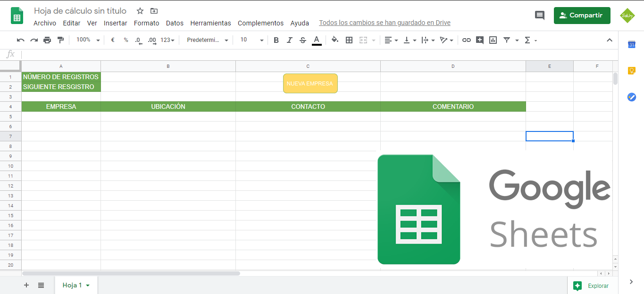Screen dimensions: 644x294
Task: Open the Borders tool
Action: 349,40
